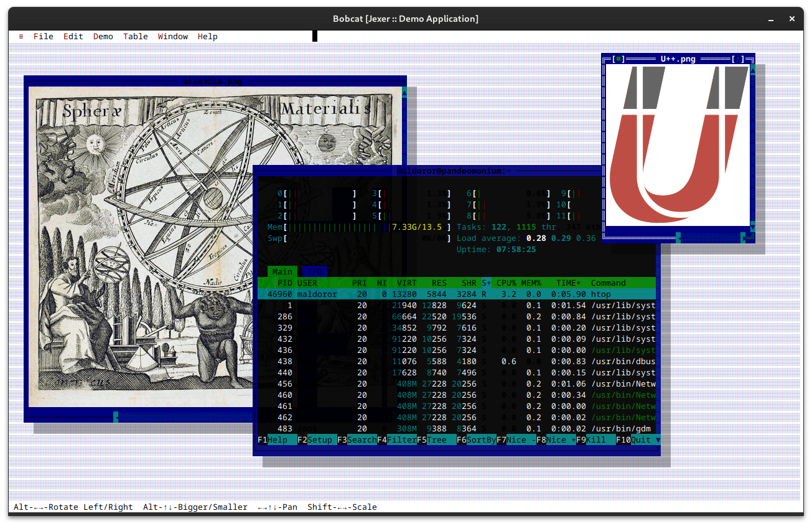Click the U++.png vertical scrollbar up arrow
Viewport: 812px width, 526px height.
coord(753,70)
